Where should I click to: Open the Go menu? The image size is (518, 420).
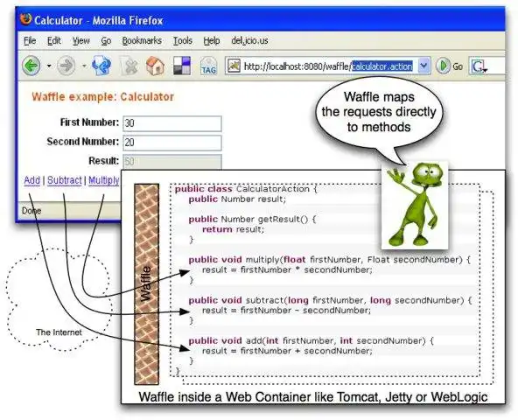point(106,40)
